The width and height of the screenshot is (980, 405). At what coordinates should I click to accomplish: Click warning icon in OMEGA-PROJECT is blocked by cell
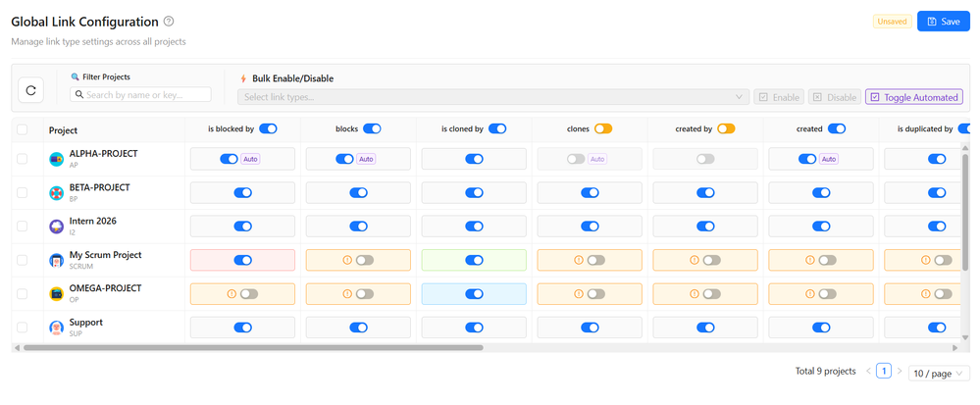coord(232,294)
